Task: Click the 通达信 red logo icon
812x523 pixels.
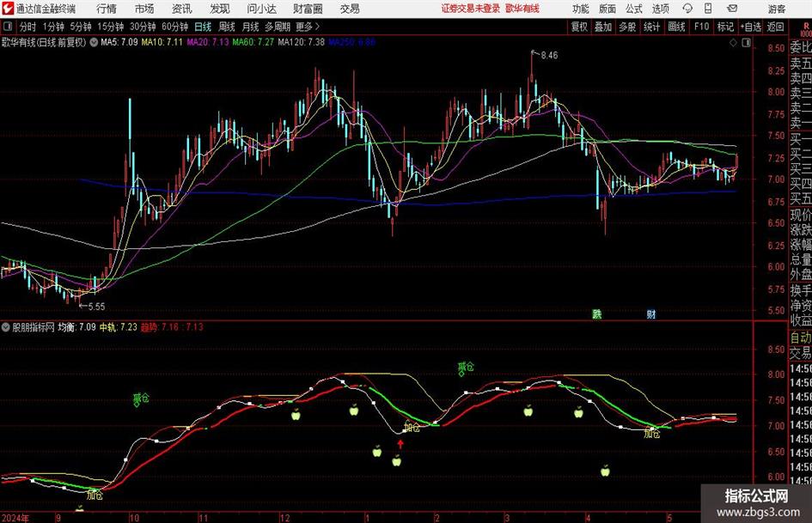Action: point(7,9)
